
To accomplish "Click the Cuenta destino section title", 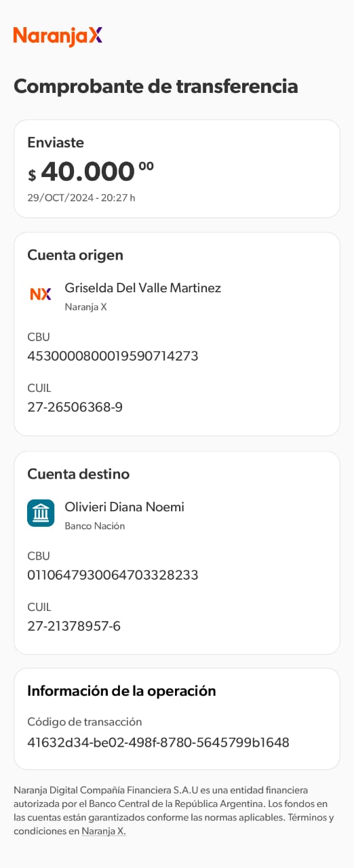I will 78,473.
